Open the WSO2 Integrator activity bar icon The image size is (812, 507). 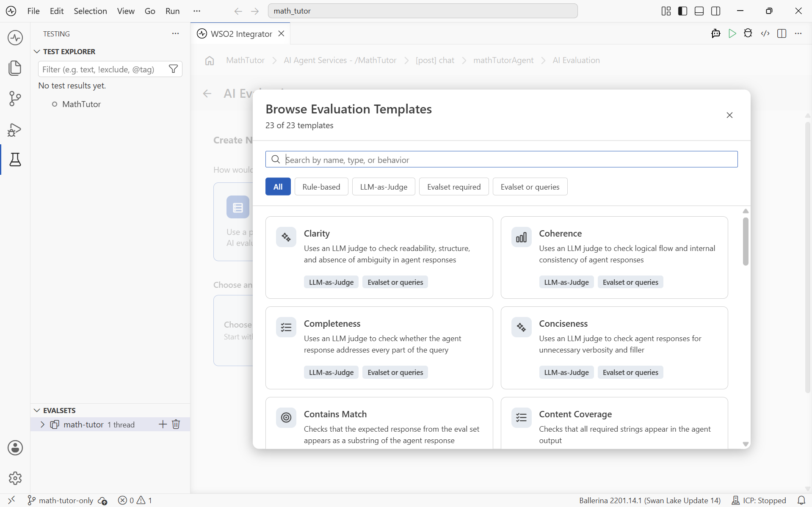click(x=15, y=38)
